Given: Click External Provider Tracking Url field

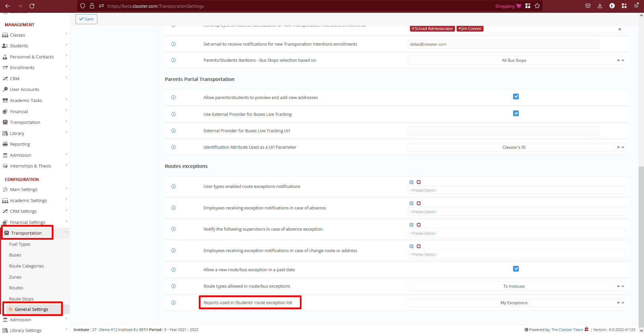Looking at the screenshot, I should (503, 131).
